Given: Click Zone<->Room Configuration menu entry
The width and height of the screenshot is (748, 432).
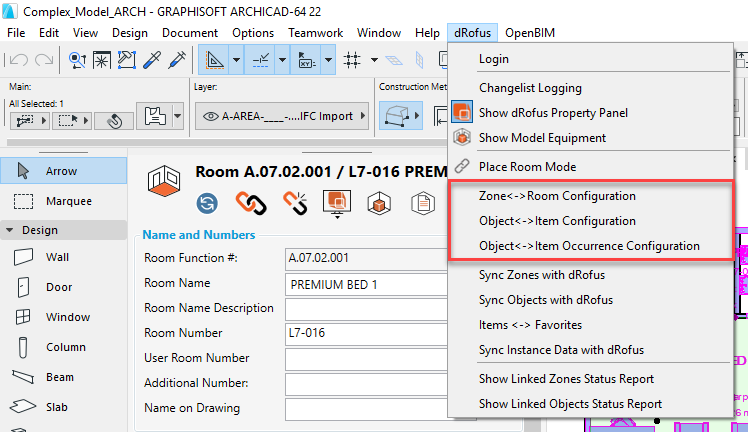Looking at the screenshot, I should pos(557,195).
